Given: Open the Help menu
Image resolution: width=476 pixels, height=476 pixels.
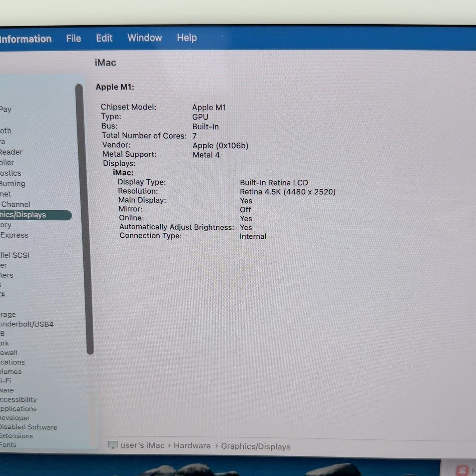Looking at the screenshot, I should click(187, 38).
